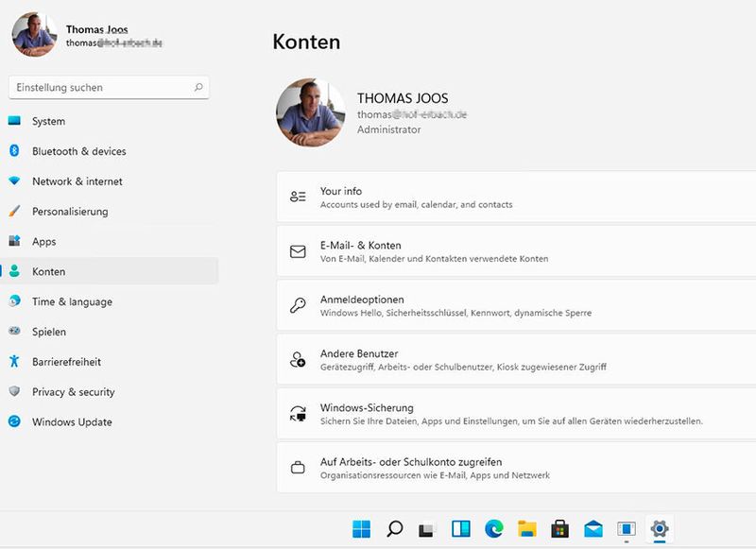Click the envelope icon for E-Mail- & Konten

tap(299, 249)
